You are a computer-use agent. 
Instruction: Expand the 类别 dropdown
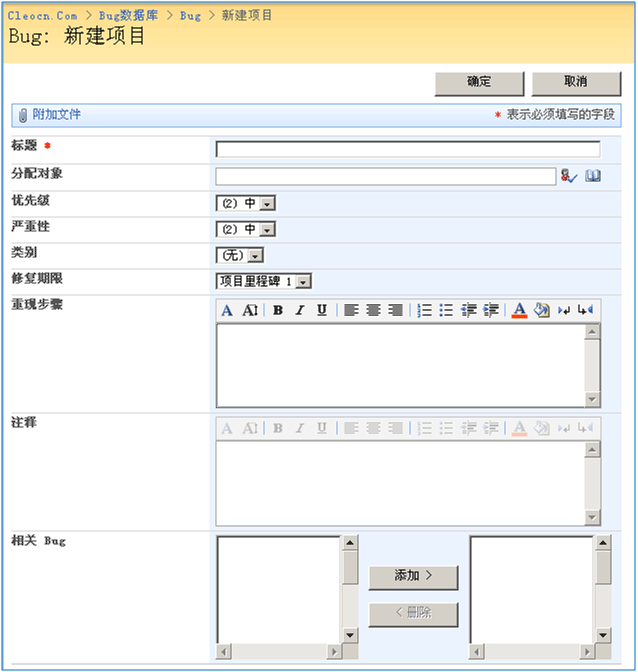click(240, 256)
